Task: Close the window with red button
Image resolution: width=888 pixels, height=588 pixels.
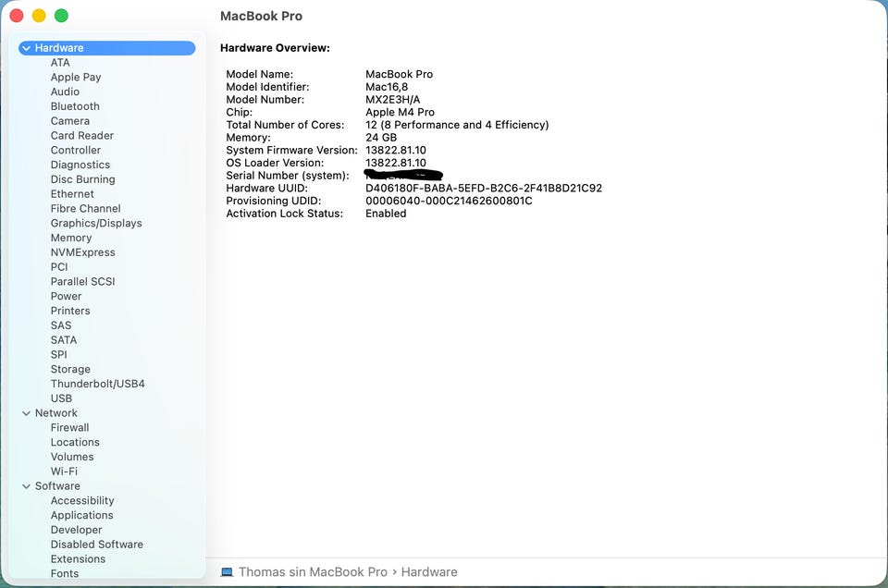Action: click(17, 16)
